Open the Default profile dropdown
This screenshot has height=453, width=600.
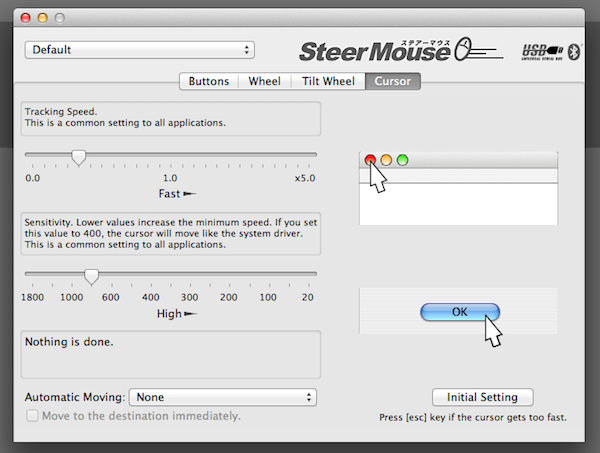pos(140,50)
